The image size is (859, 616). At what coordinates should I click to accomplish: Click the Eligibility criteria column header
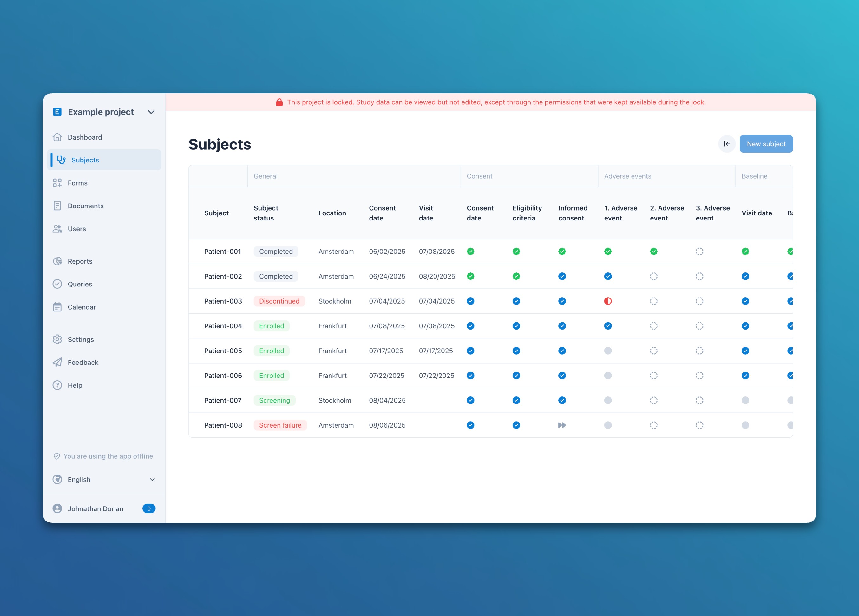click(x=527, y=213)
